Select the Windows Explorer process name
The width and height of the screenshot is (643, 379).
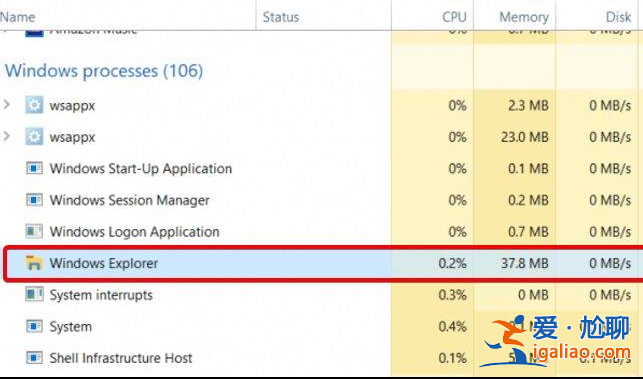click(x=104, y=263)
